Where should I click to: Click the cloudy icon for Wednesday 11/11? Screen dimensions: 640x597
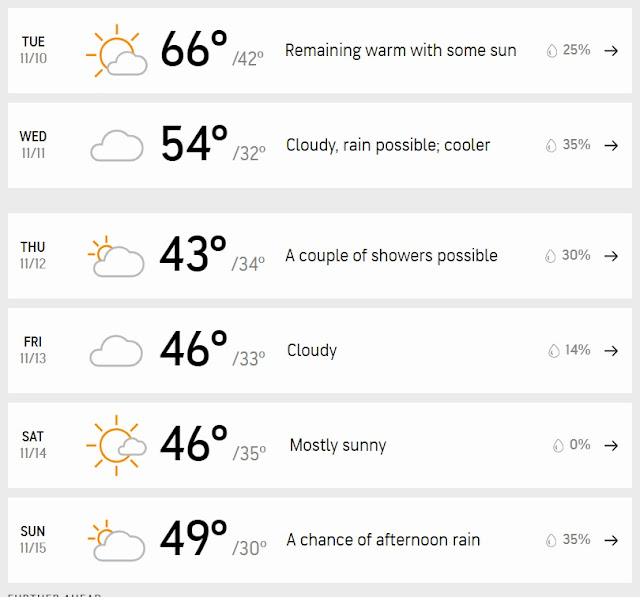pos(117,146)
